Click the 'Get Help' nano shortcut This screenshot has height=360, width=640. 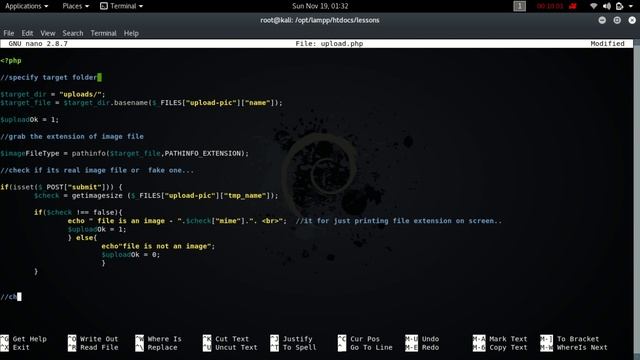(24, 339)
